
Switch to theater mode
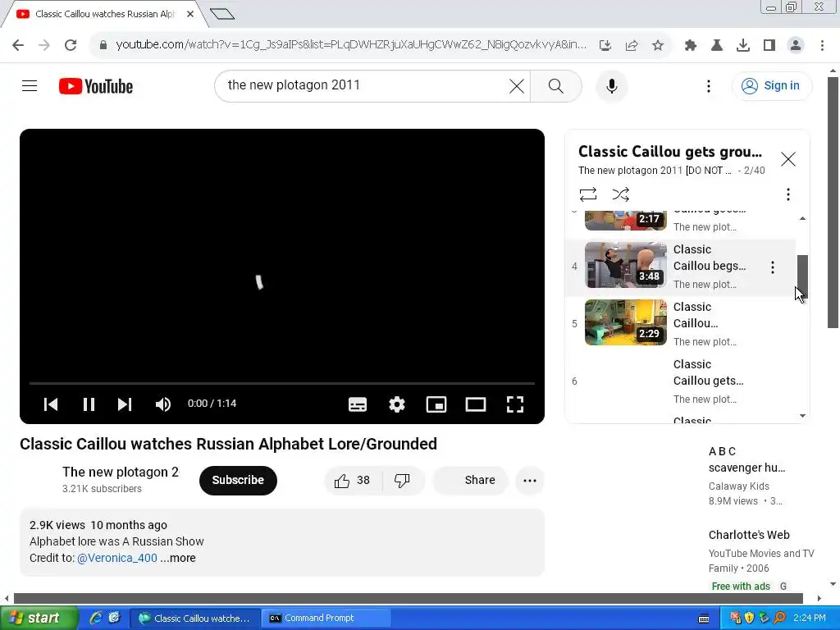pos(475,404)
